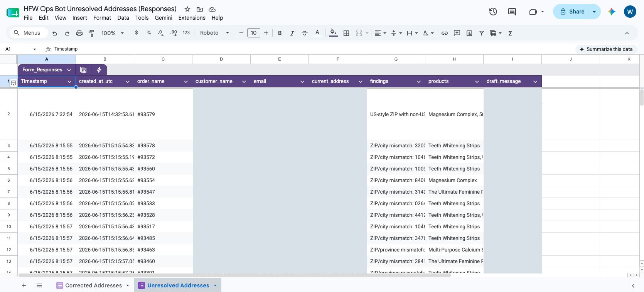Open text rotation dropdown
Viewport: 644px width, 292px height.
[428, 33]
